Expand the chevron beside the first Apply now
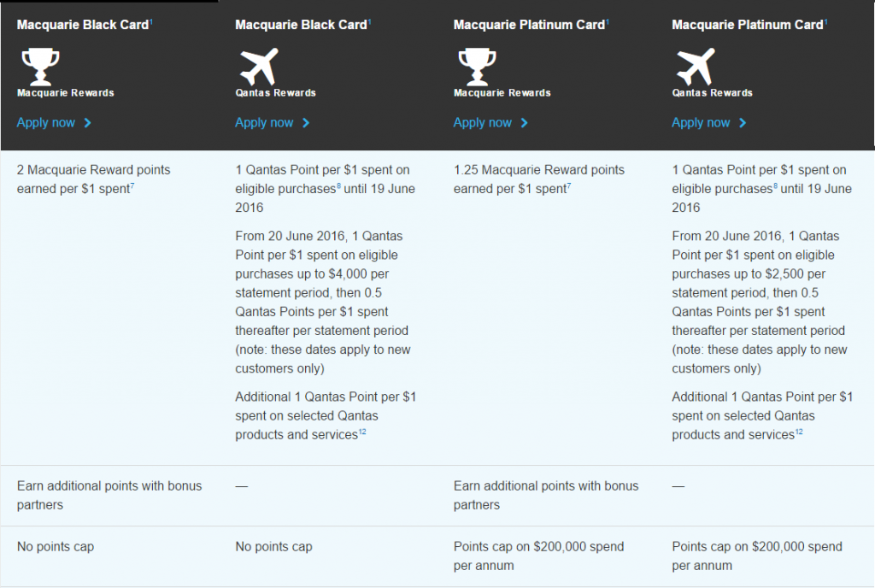Viewport: 875px width, 588px height. 87,123
